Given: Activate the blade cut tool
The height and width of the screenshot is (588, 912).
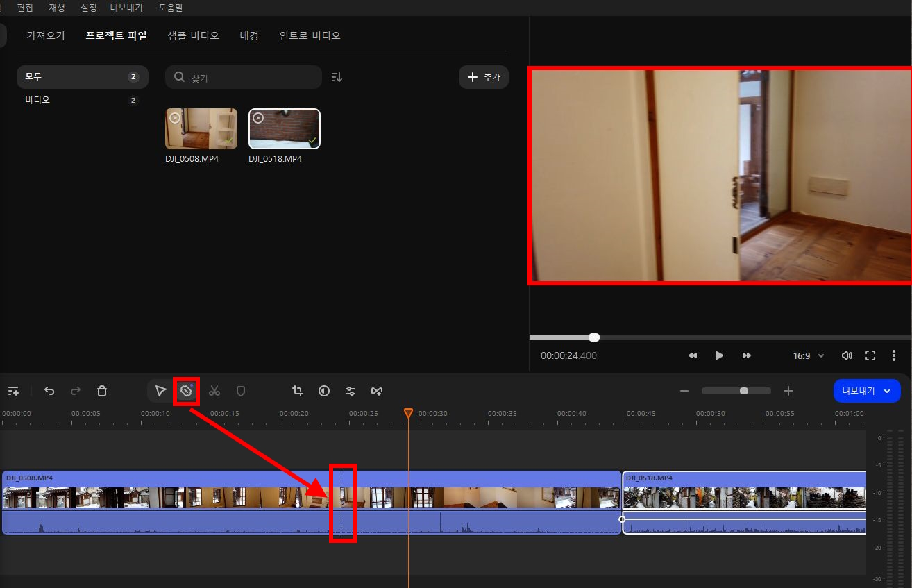Looking at the screenshot, I should tap(186, 391).
